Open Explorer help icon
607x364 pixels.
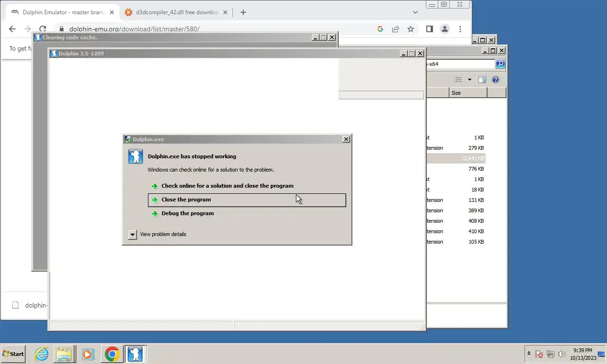tap(496, 80)
